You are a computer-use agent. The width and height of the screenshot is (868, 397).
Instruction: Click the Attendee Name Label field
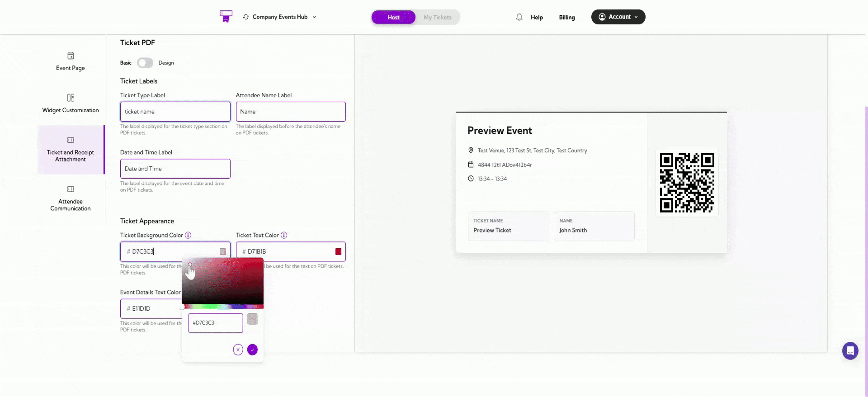291,112
